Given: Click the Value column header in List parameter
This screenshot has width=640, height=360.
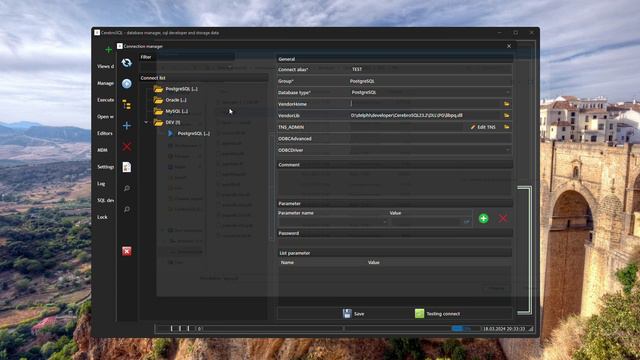Looking at the screenshot, I should (x=373, y=262).
